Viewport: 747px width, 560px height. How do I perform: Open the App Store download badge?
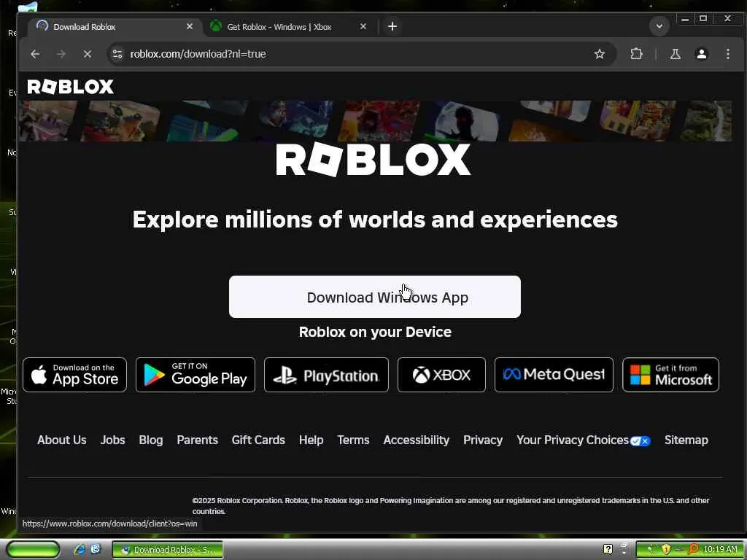pos(75,375)
